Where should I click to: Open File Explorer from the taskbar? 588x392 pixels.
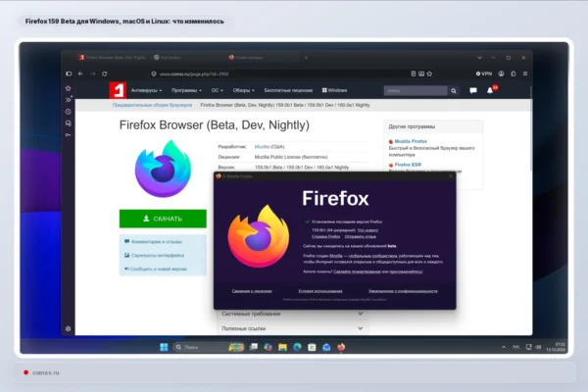(x=282, y=347)
